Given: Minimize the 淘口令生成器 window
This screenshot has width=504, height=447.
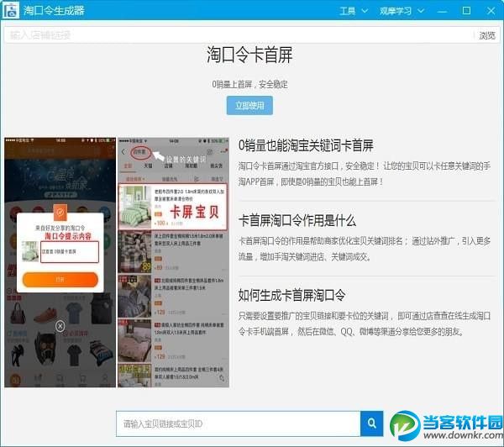Looking at the screenshot, I should click(x=443, y=11).
